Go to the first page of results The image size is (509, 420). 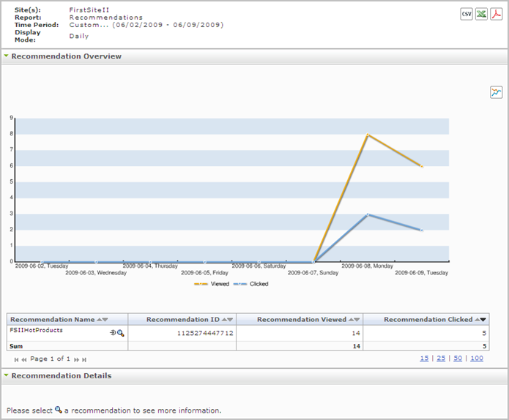17,360
